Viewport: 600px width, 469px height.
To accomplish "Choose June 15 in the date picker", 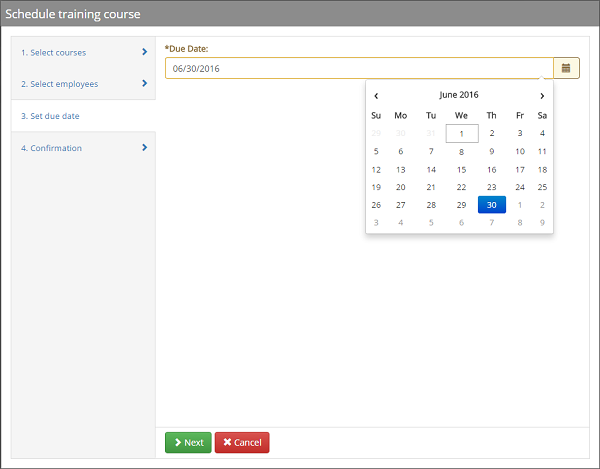I will click(x=461, y=169).
